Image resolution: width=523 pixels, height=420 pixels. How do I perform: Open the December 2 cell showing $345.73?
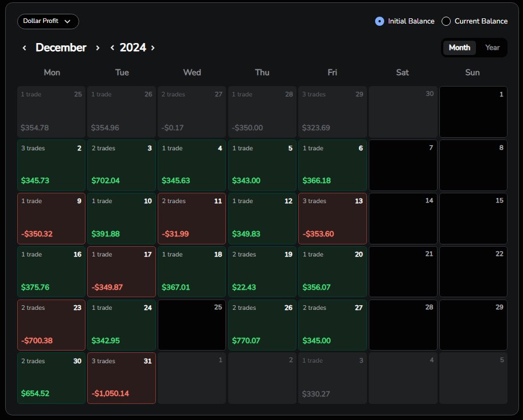pyautogui.click(x=52, y=165)
